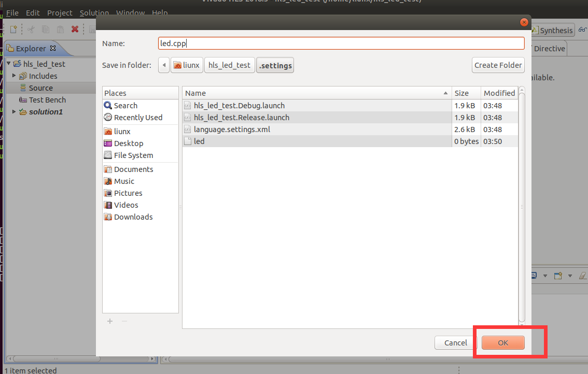This screenshot has height=374, width=588.
Task: Expand the solution1 node
Action: (x=14, y=112)
